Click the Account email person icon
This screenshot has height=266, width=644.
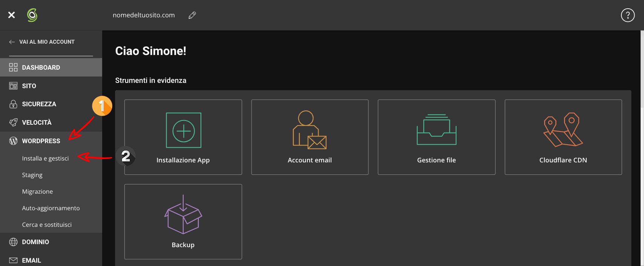click(x=310, y=130)
